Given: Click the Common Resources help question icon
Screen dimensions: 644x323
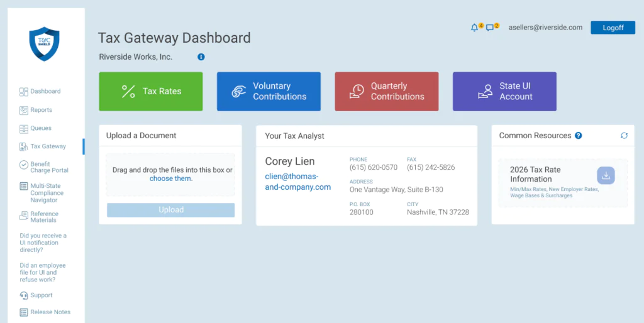Looking at the screenshot, I should pyautogui.click(x=579, y=136).
